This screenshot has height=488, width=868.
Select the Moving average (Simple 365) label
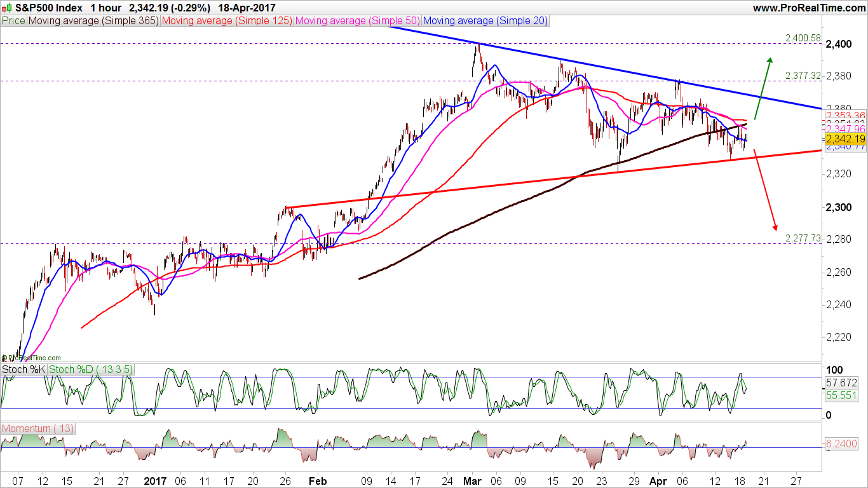tap(93, 21)
